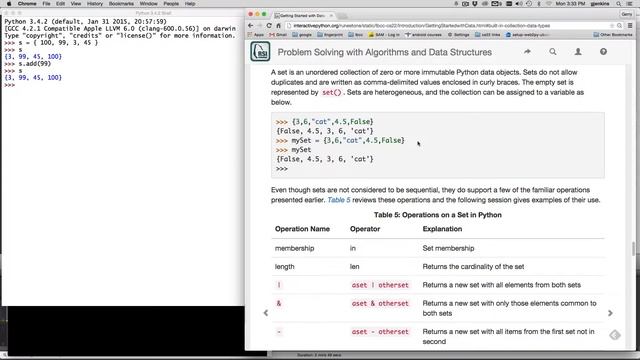Image resolution: width=640 pixels, height=360 pixels.
Task: Open the Gmail bookmark
Action: pos(278,35)
